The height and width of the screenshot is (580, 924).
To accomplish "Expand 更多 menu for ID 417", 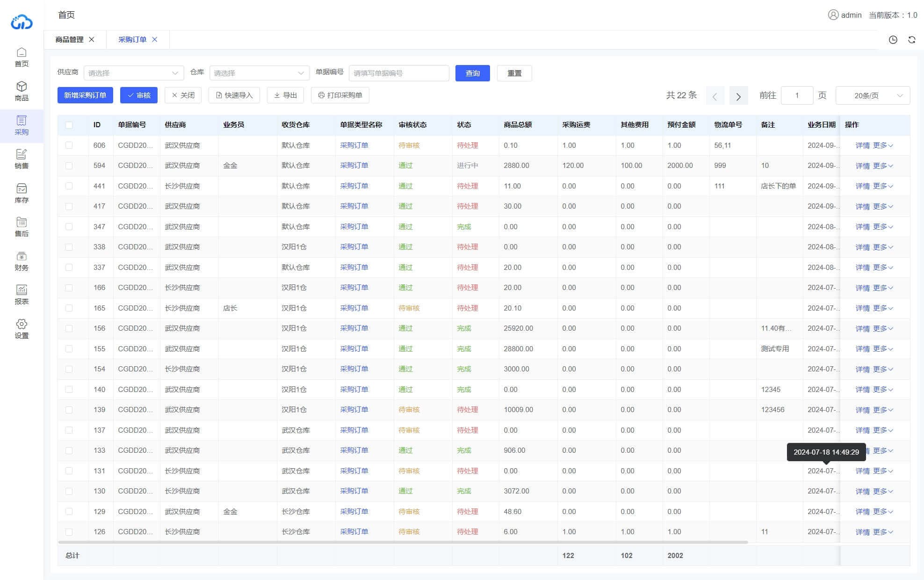I will click(883, 206).
